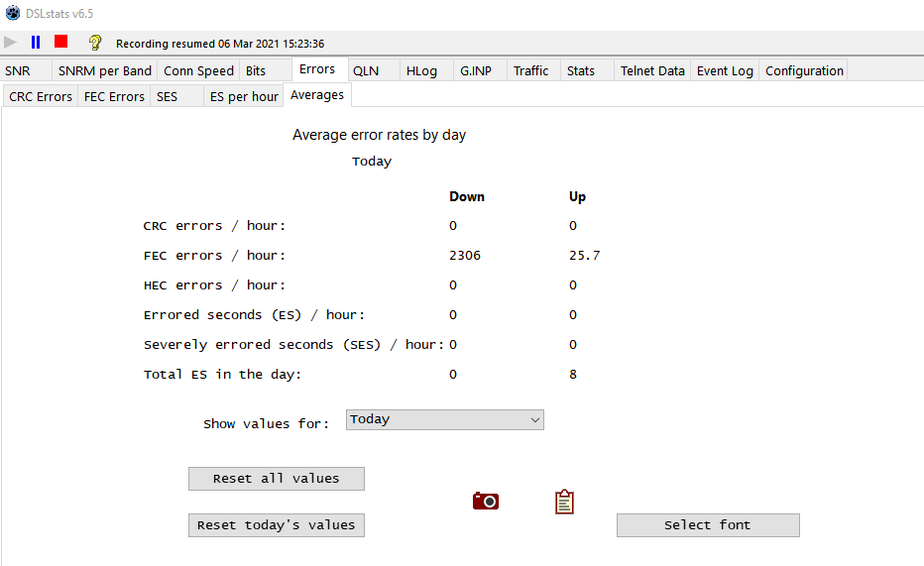
Task: Click the Total ES Up value 8
Action: [x=573, y=375]
